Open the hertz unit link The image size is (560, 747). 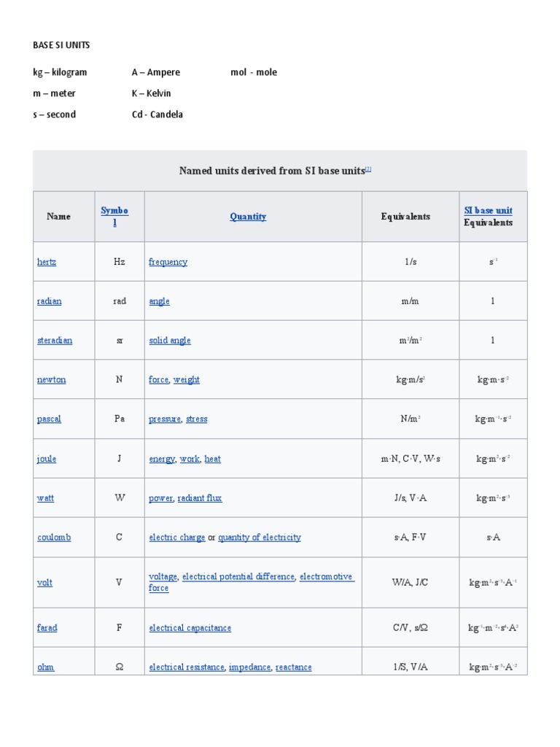(47, 262)
